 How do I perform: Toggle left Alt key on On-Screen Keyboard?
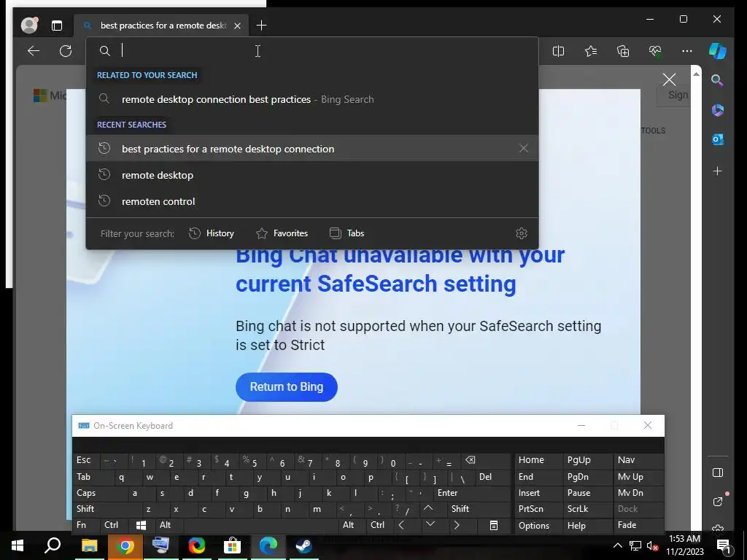(x=169, y=525)
